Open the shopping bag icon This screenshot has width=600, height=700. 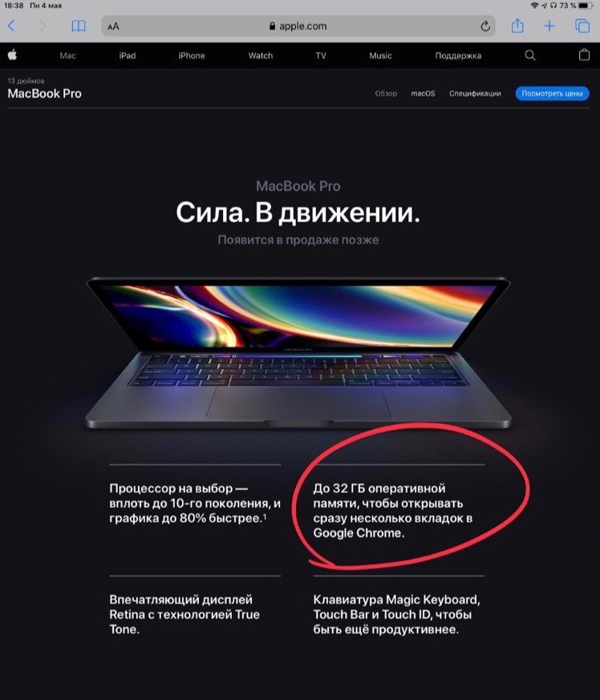pos(584,55)
